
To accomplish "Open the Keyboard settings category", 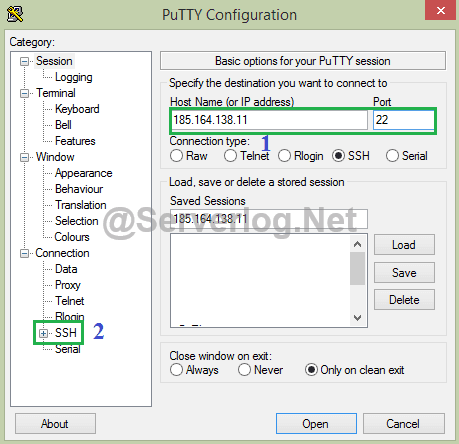I will coord(77,109).
